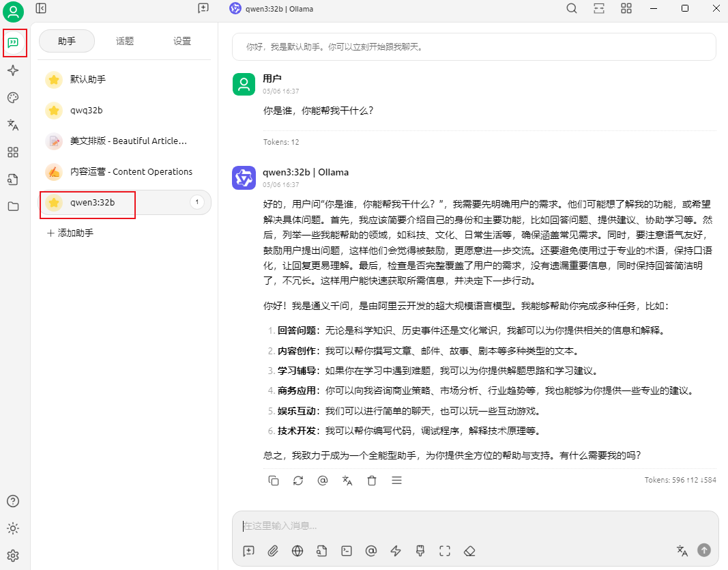Click the assistant prompt banner above the chat
Viewport: 728px width, 570px height.
coord(474,47)
